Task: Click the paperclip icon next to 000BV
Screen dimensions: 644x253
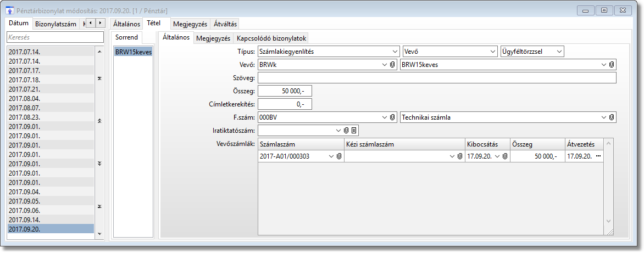Action: [x=392, y=117]
